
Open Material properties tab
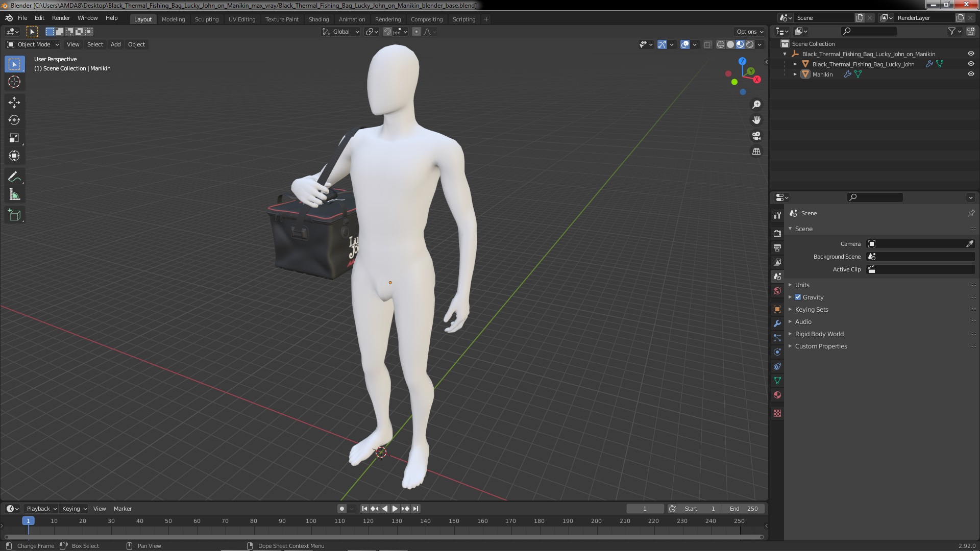click(777, 395)
